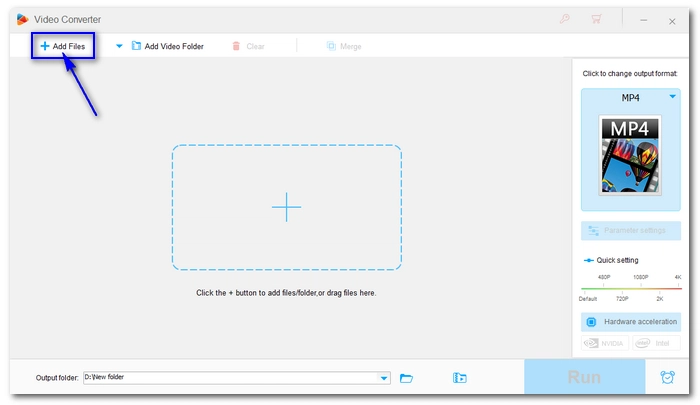Viewport: 700px width, 405px height.
Task: Minimize the Video Converter window
Action: coord(643,21)
